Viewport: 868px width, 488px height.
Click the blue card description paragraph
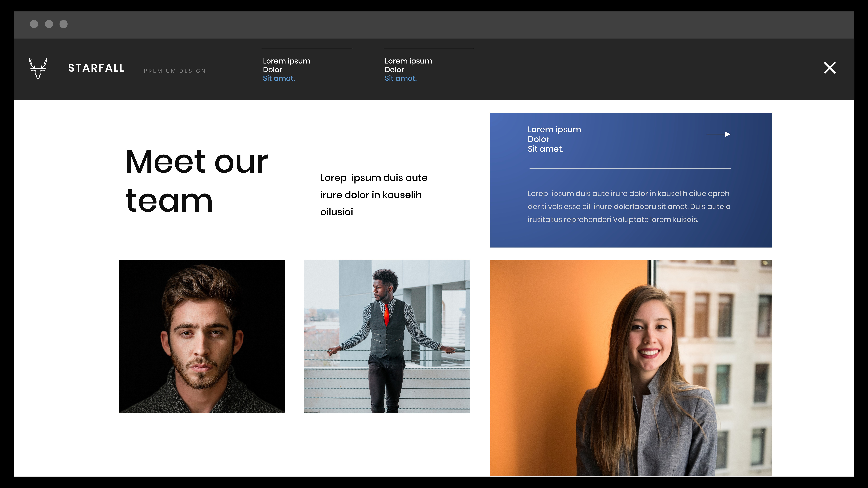(x=629, y=206)
